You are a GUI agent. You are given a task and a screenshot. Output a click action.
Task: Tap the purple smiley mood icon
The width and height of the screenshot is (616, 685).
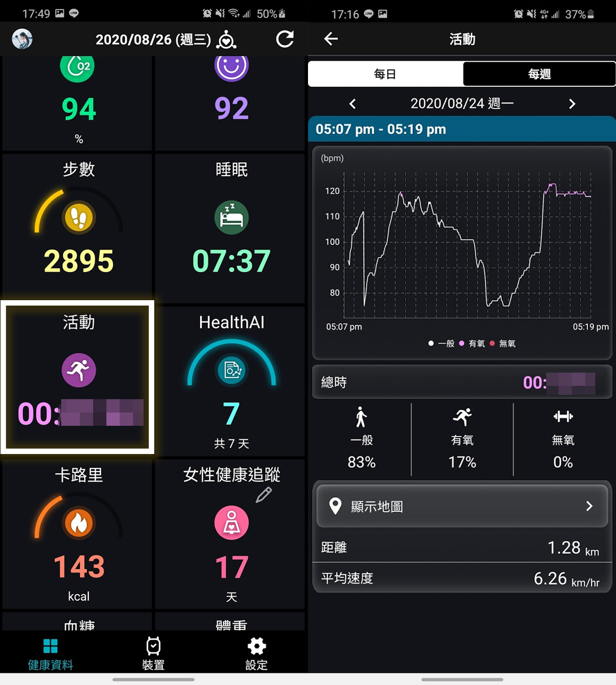[x=231, y=67]
